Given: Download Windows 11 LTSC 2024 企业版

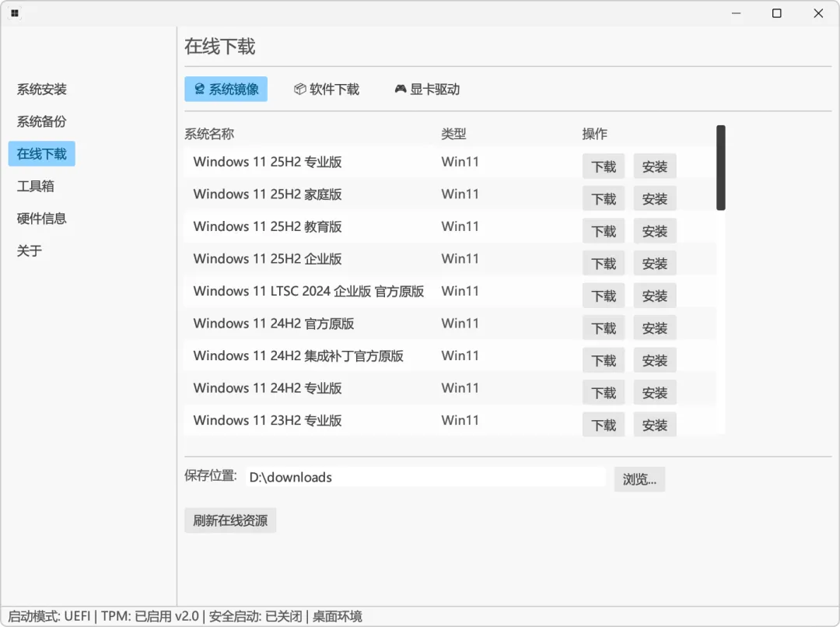Looking at the screenshot, I should 604,296.
